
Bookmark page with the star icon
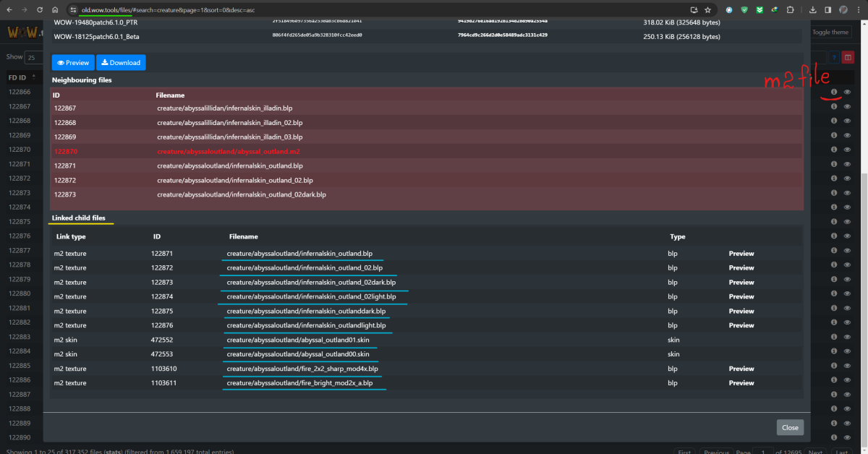coord(707,10)
